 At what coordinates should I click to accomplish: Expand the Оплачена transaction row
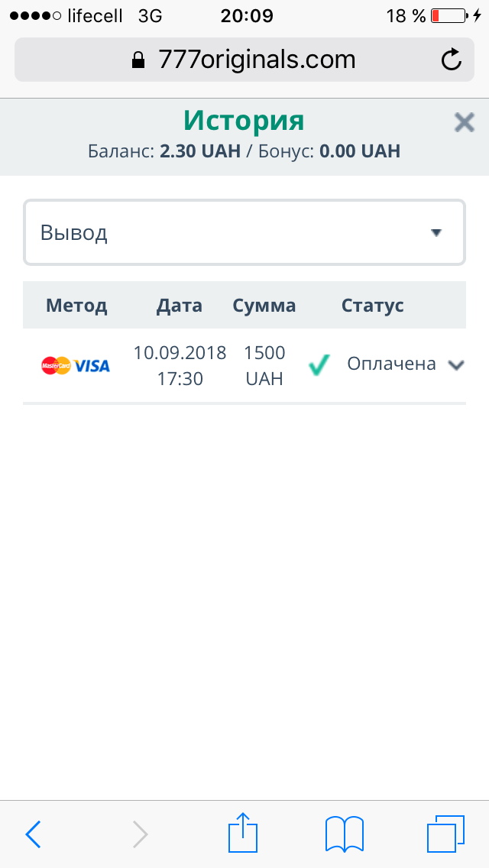coord(456,365)
